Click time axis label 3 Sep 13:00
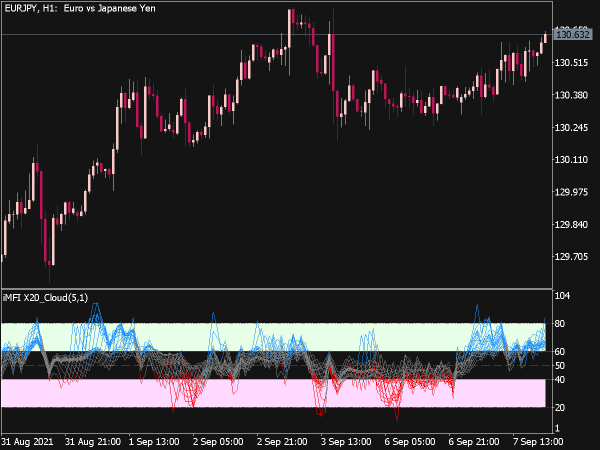 tap(346, 442)
